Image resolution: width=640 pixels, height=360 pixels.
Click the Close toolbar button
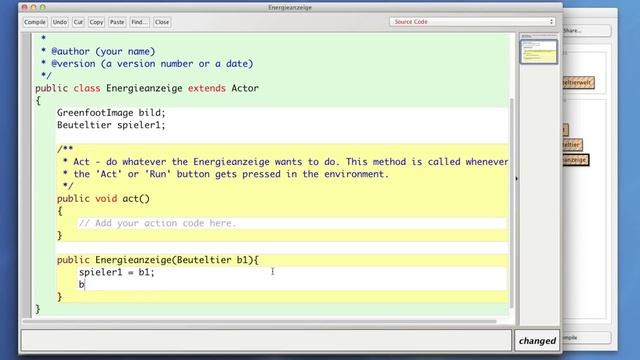pos(162,22)
